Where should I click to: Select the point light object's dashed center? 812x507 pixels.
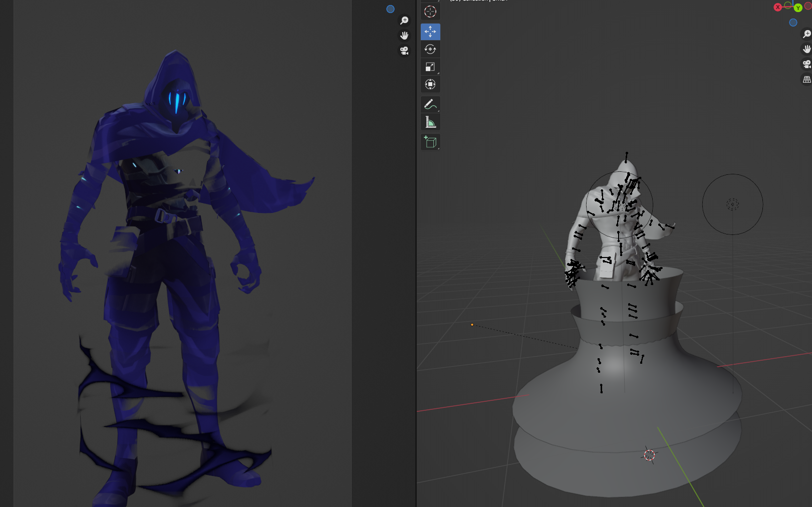(732, 204)
